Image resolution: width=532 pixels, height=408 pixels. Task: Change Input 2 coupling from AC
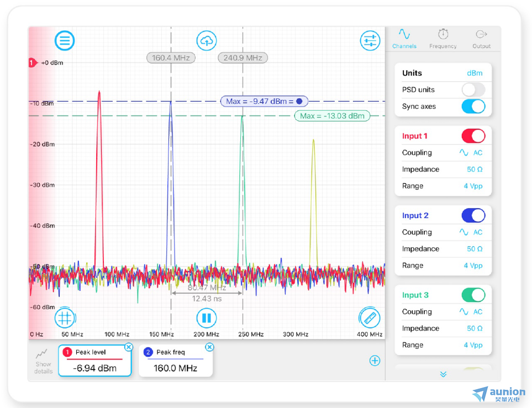point(471,232)
